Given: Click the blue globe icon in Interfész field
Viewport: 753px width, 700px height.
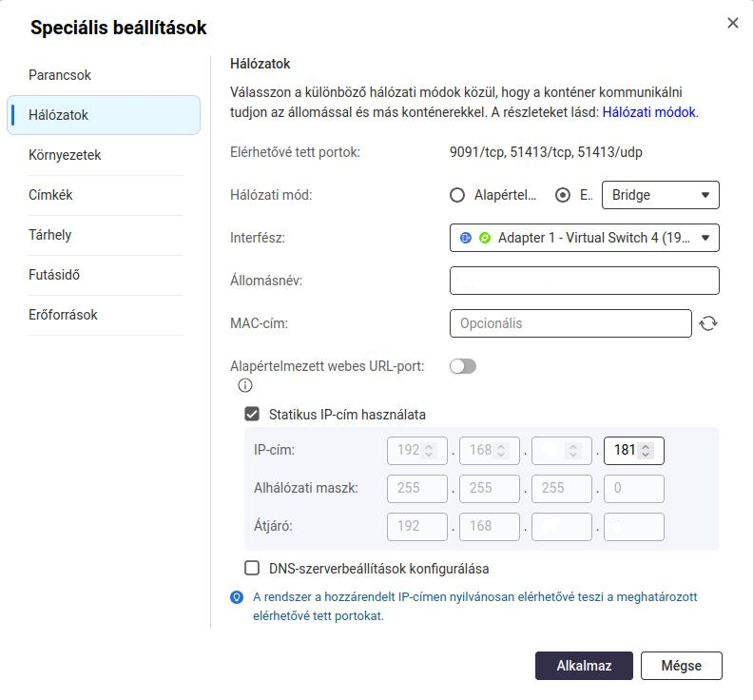Looking at the screenshot, I should tap(465, 238).
